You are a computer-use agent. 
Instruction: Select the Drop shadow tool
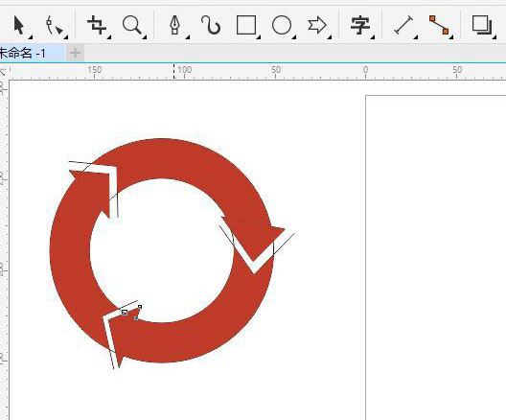tap(482, 25)
